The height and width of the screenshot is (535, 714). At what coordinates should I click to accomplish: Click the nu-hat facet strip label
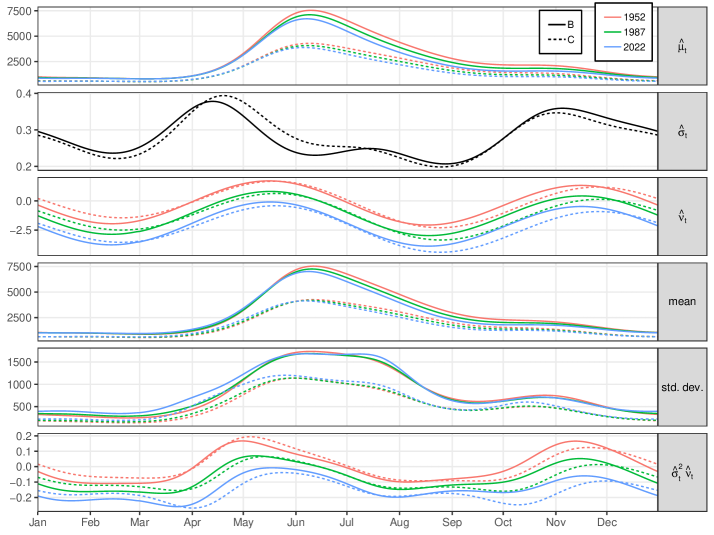click(x=682, y=217)
